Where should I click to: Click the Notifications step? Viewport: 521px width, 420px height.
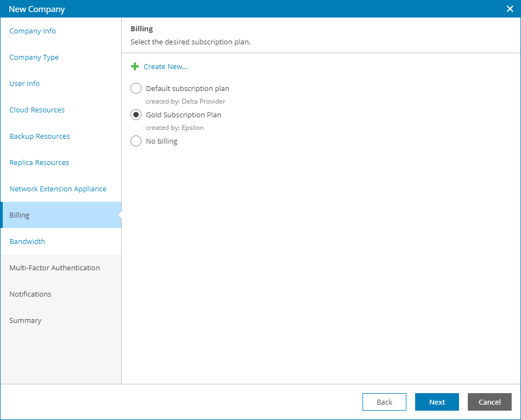point(30,294)
